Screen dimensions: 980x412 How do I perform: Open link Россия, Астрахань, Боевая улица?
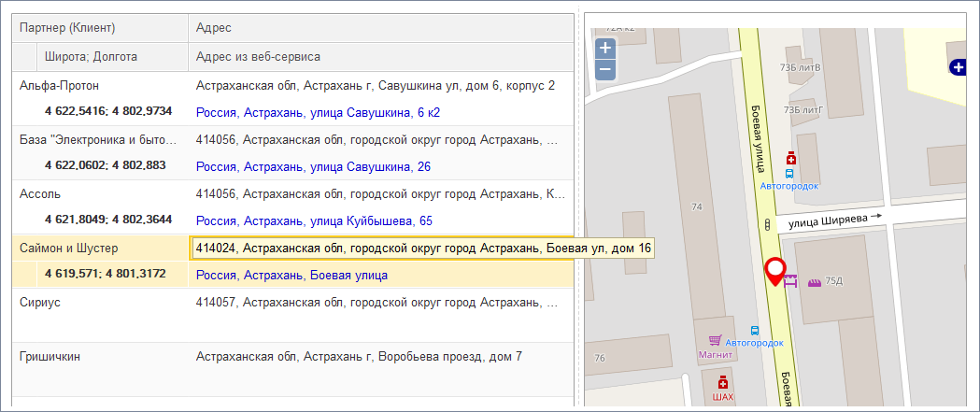291,275
